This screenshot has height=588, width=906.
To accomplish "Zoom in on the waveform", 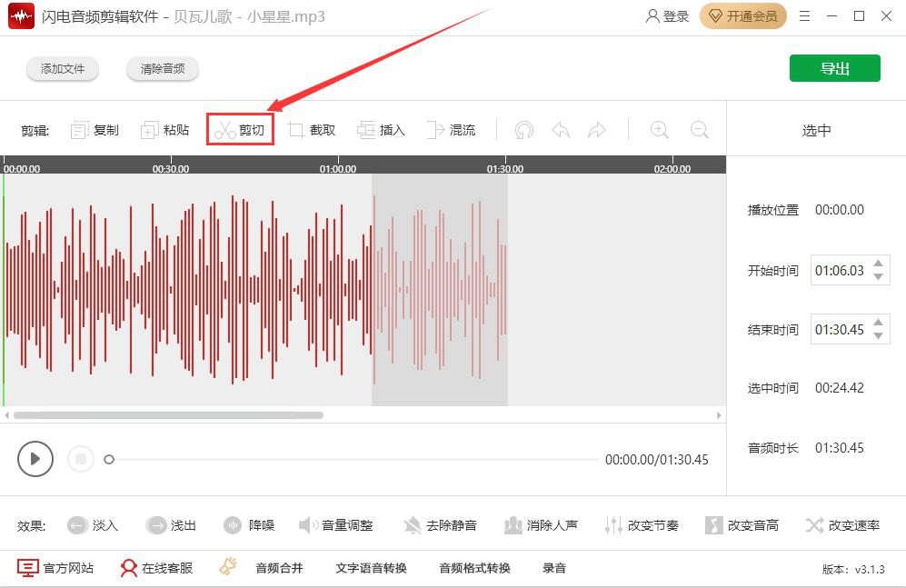I will (x=659, y=130).
